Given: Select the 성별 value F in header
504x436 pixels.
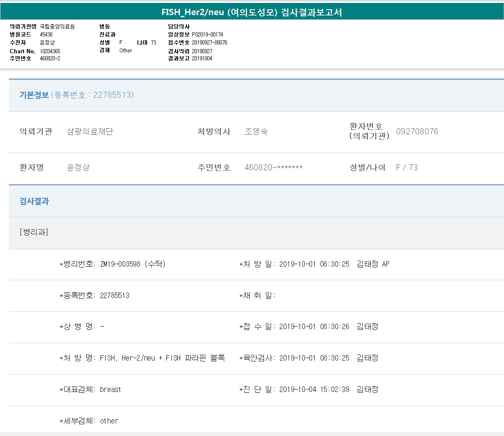Looking at the screenshot, I should click(x=121, y=42).
